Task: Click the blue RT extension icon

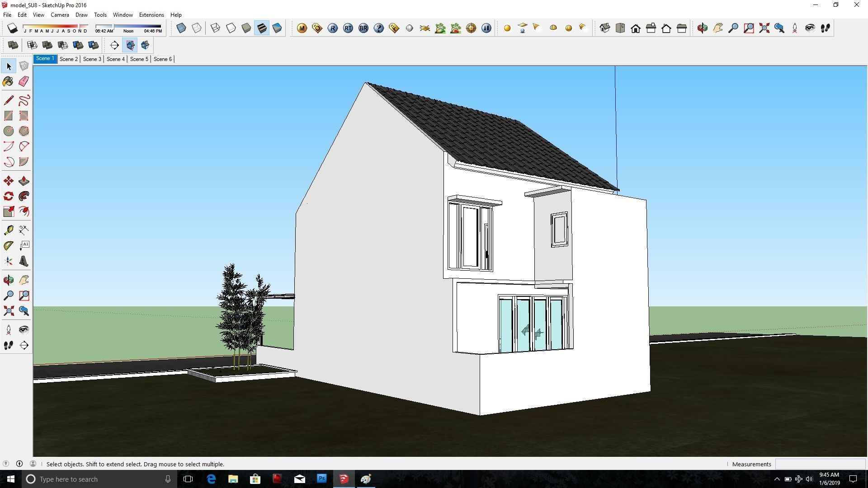Action: click(348, 28)
